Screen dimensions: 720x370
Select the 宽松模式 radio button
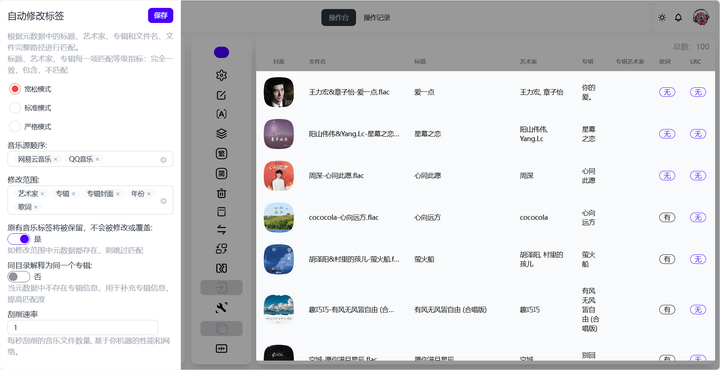coord(15,89)
